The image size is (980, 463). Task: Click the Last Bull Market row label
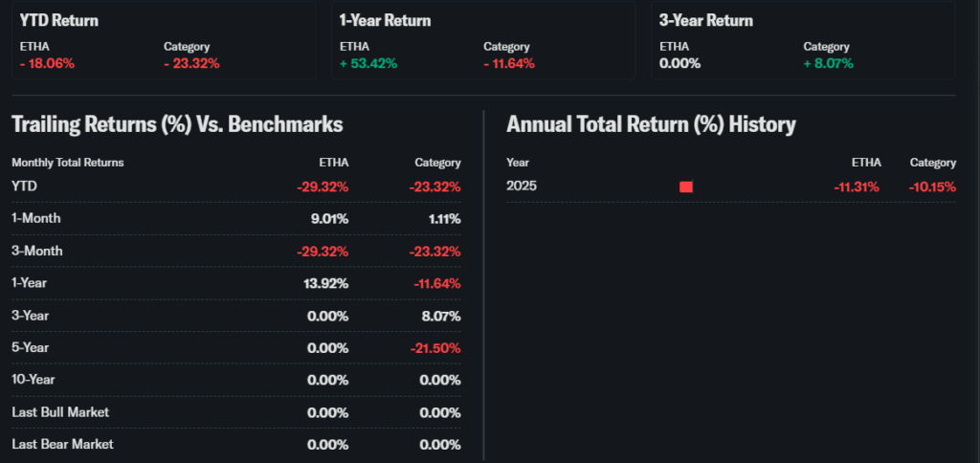(x=60, y=412)
